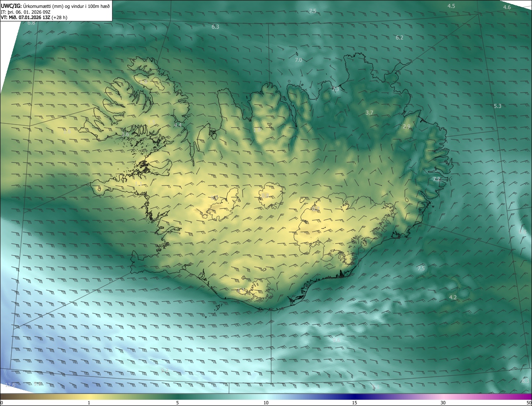Click the yellow colorbar segment above 1
This screenshot has width=532, height=406.
(89, 396)
